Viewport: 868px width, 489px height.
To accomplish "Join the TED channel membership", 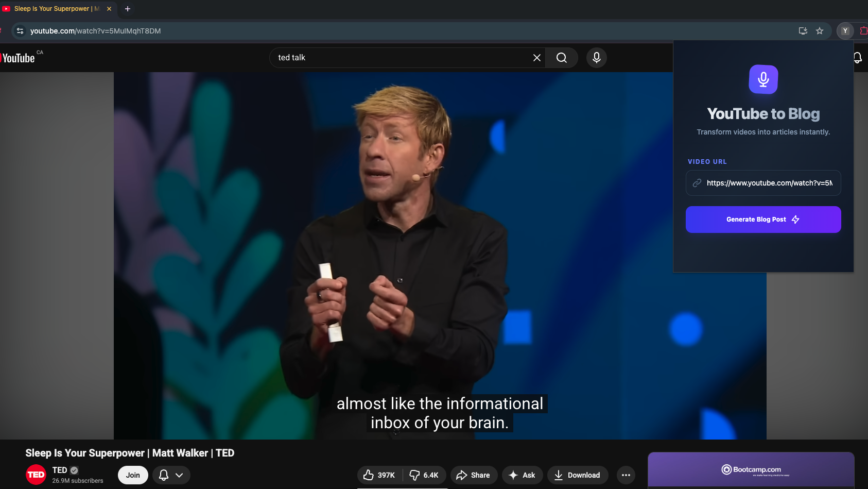I will 133,475.
